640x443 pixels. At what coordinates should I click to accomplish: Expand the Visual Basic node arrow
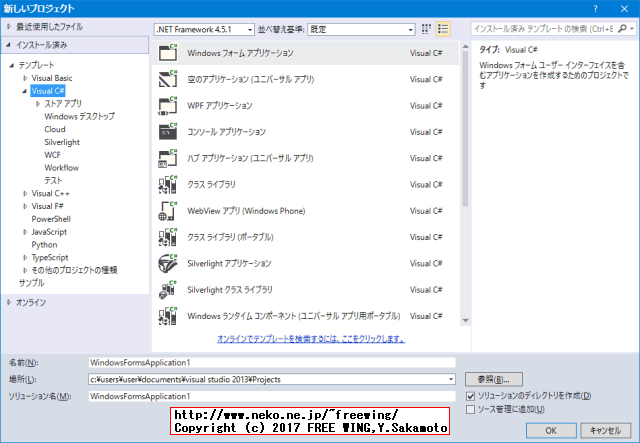[25, 78]
